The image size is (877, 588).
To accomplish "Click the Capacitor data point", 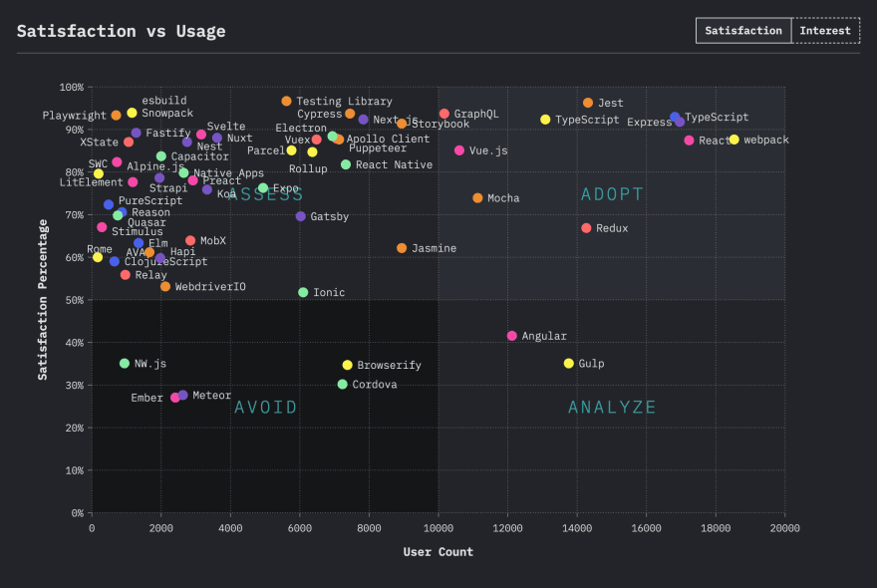I will (161, 156).
